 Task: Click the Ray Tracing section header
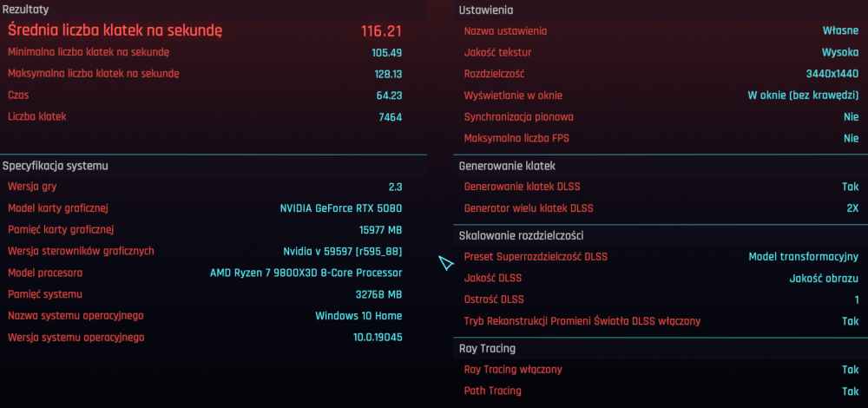[487, 348]
